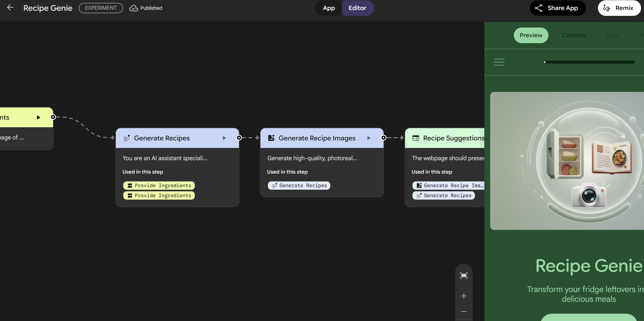Open the Step tab
644x321 pixels.
(612, 35)
